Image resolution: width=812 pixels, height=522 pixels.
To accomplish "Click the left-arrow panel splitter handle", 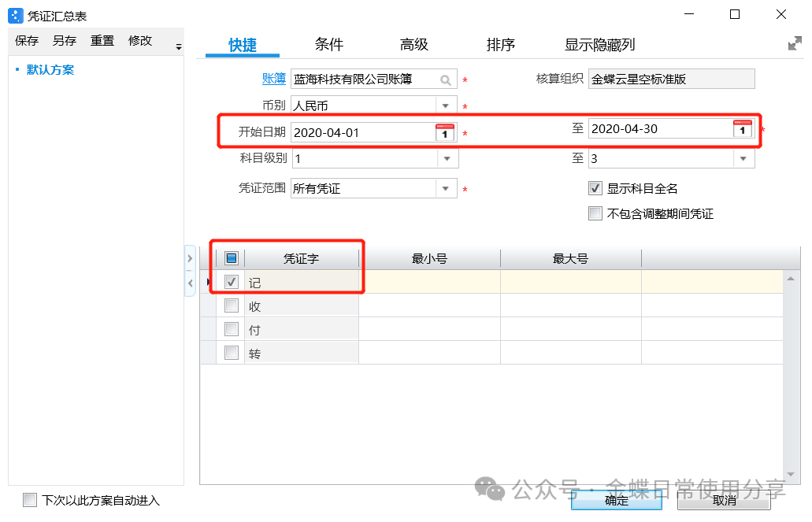I will [190, 283].
